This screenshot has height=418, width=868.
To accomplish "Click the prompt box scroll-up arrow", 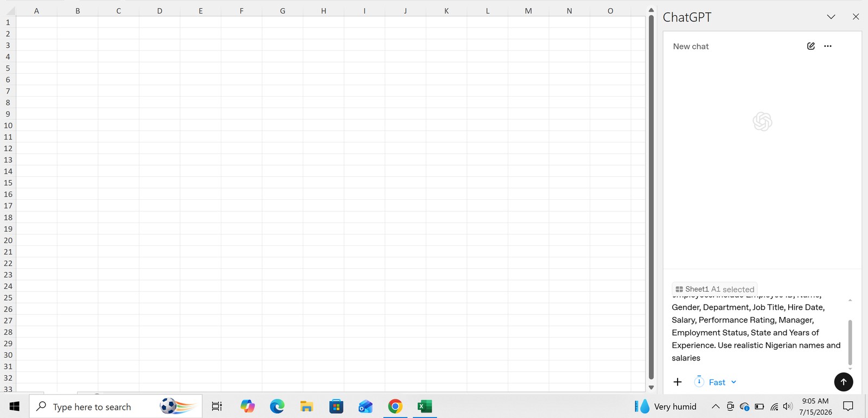I will [850, 300].
